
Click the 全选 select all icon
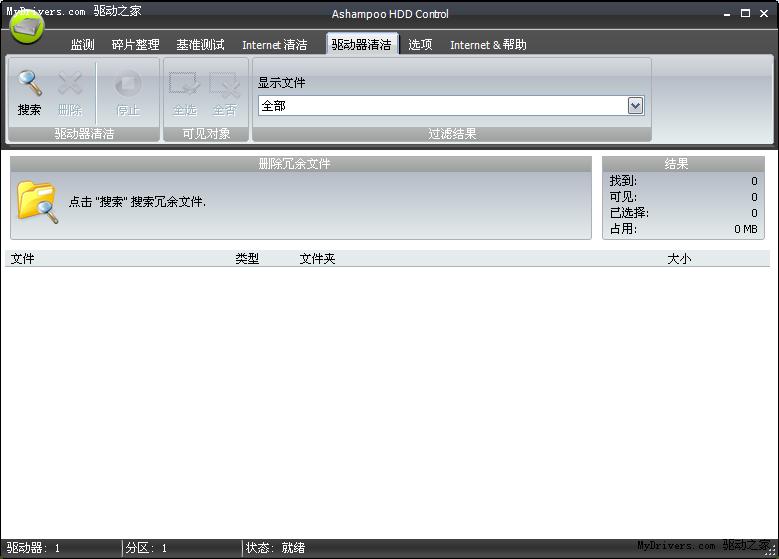pos(184,83)
